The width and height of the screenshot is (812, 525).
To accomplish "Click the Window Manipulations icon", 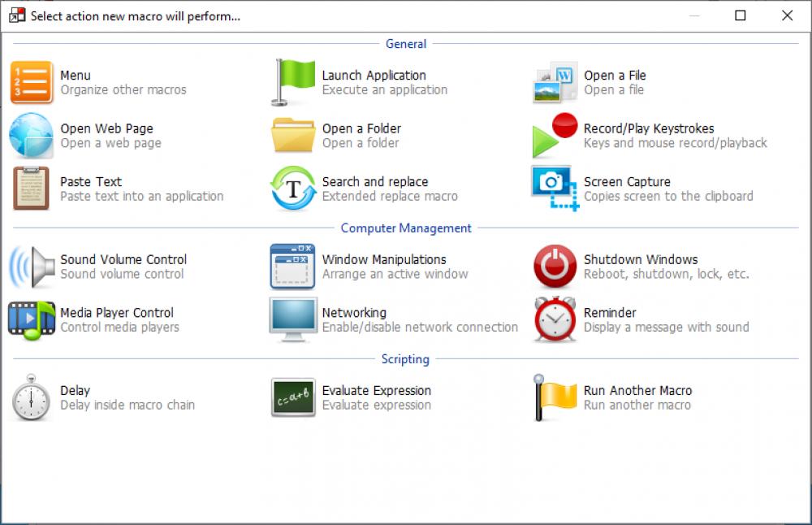I will coord(292,266).
